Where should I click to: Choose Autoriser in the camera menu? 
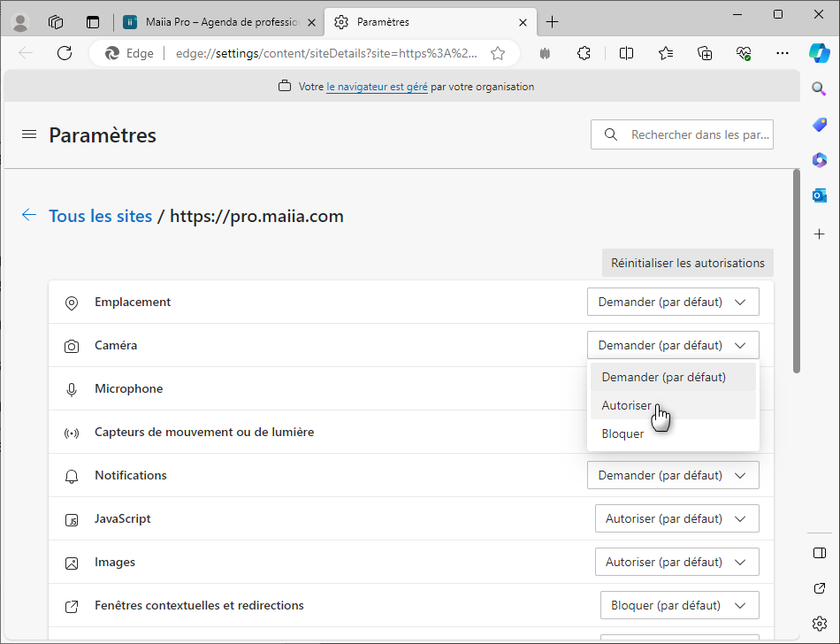(x=627, y=406)
